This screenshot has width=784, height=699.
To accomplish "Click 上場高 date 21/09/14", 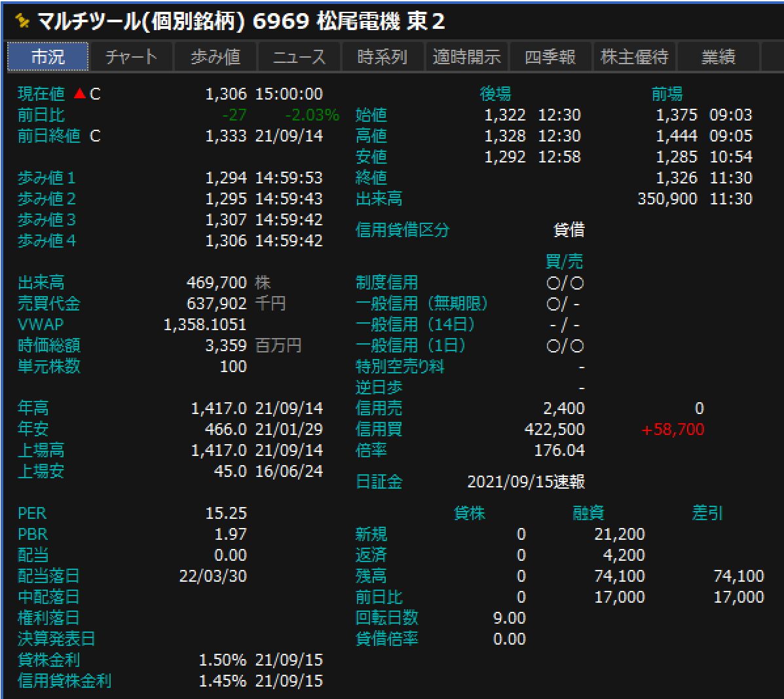I will click(x=289, y=451).
